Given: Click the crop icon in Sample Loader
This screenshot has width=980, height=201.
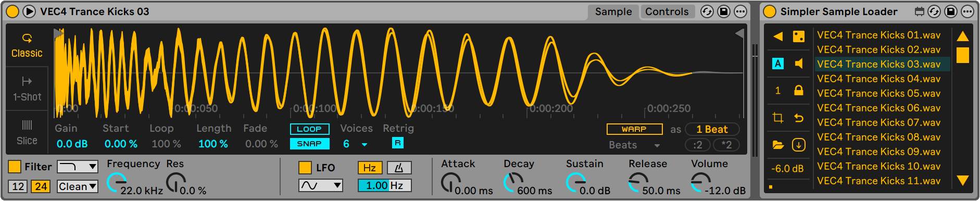Looking at the screenshot, I should (x=778, y=118).
